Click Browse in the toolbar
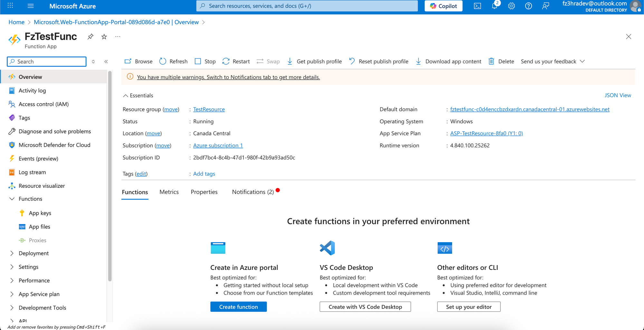This screenshot has width=644, height=330. 138,61
